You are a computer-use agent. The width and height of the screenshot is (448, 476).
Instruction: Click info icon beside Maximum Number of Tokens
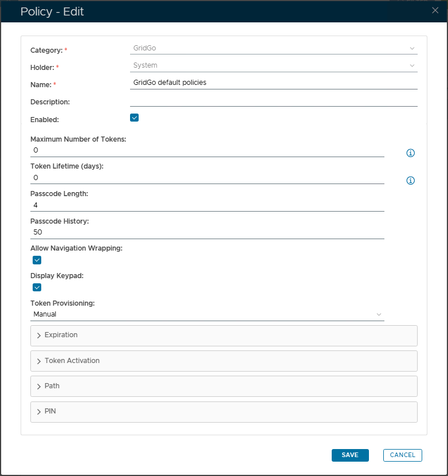tap(410, 153)
